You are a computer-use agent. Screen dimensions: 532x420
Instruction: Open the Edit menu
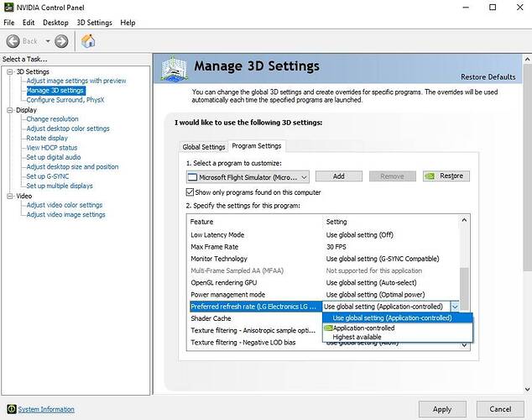tap(29, 23)
